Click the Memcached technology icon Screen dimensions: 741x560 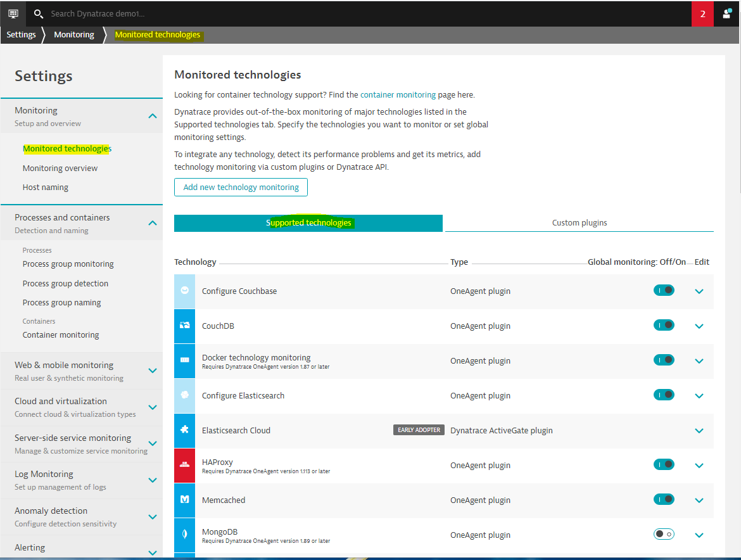[x=184, y=500]
